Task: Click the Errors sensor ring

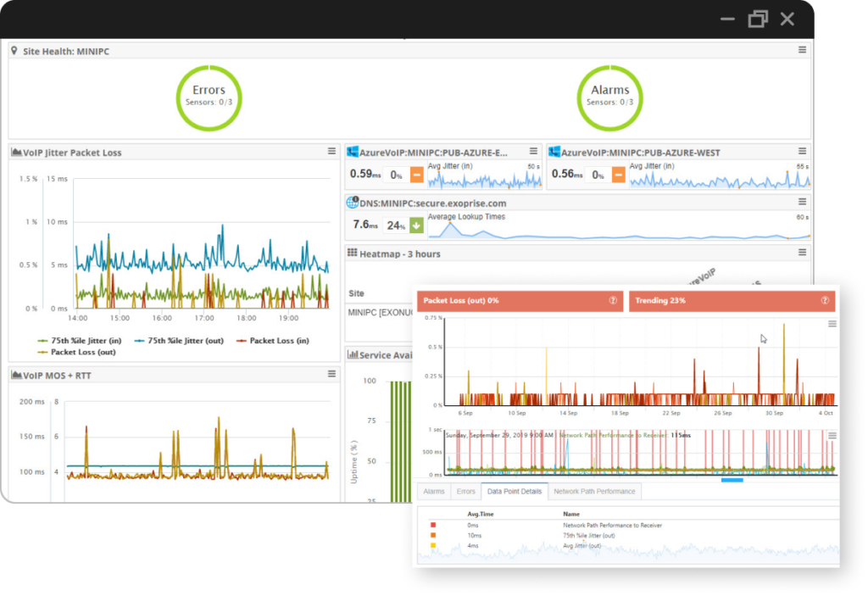Action: [x=209, y=96]
